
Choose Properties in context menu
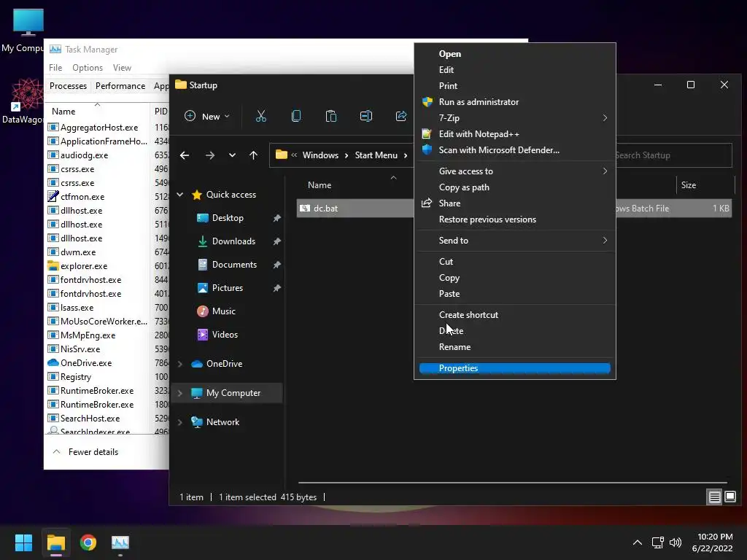pyautogui.click(x=514, y=368)
